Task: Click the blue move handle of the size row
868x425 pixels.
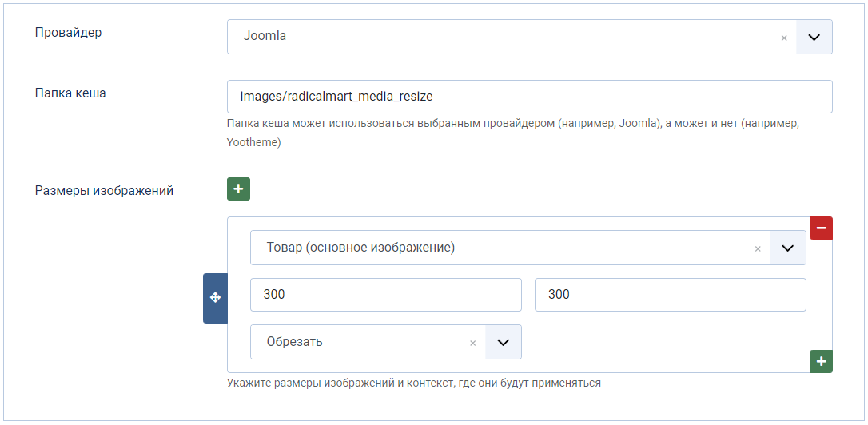Action: point(215,298)
